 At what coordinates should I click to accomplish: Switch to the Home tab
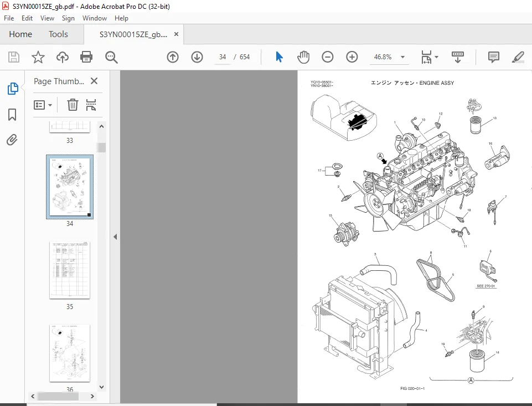(x=20, y=34)
